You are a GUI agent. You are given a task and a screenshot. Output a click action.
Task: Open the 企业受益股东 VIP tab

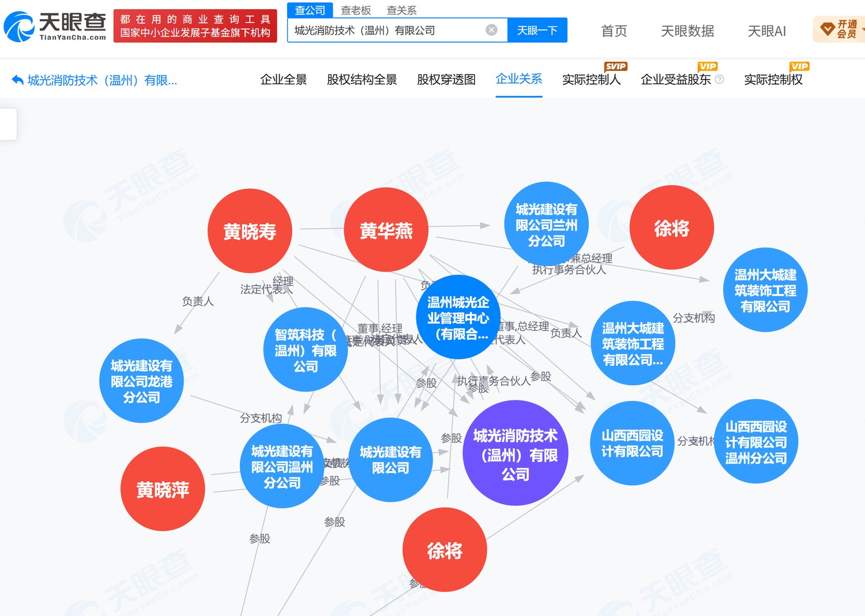[675, 80]
